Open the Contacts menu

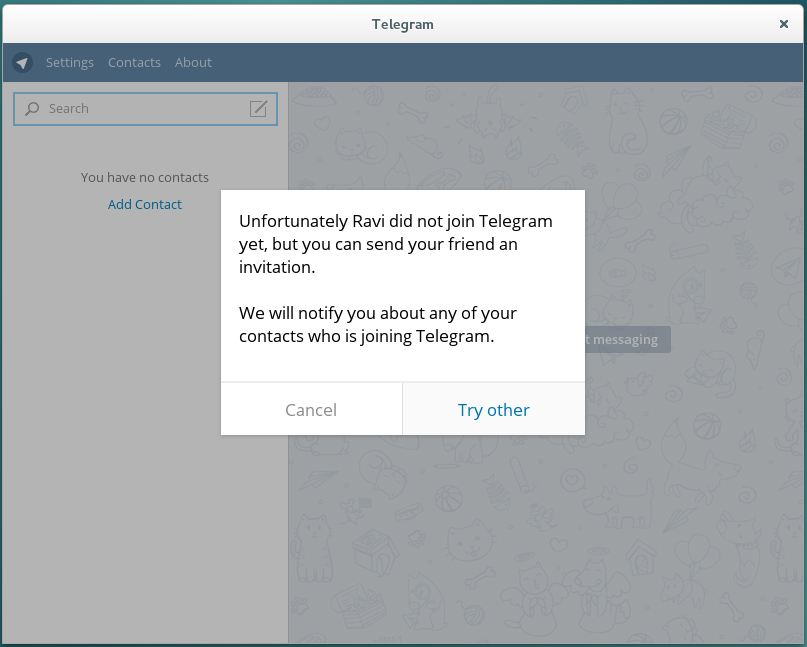tap(134, 62)
